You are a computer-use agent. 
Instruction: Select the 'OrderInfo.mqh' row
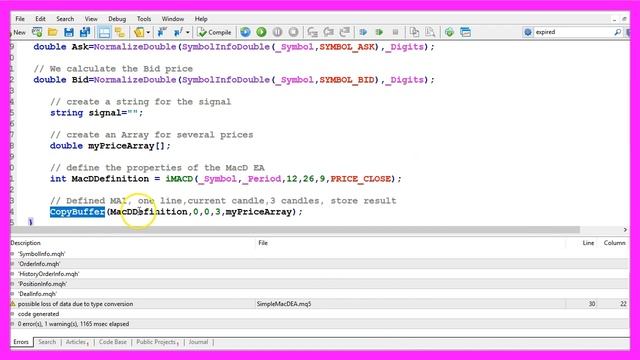(x=320, y=264)
